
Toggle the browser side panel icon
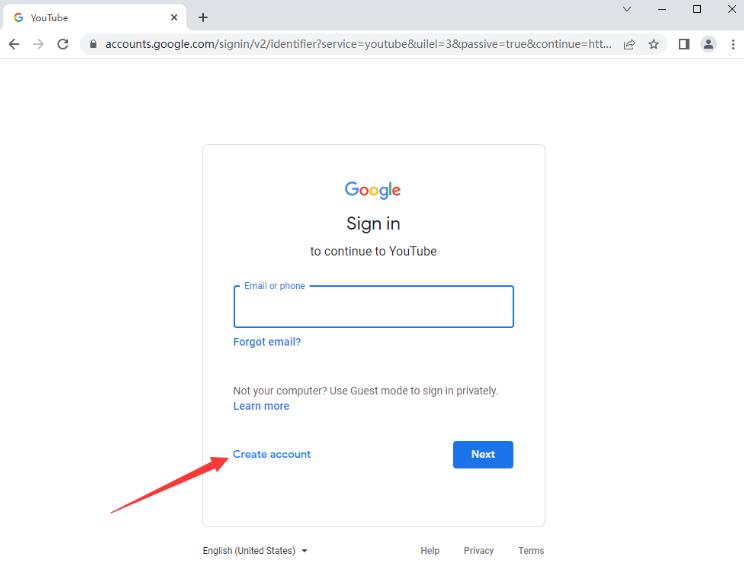click(x=684, y=44)
